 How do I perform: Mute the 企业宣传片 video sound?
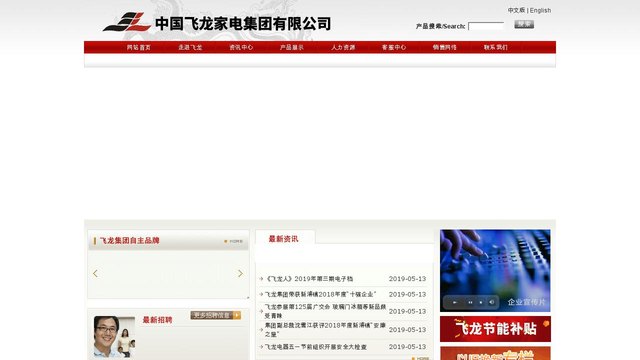[492, 302]
